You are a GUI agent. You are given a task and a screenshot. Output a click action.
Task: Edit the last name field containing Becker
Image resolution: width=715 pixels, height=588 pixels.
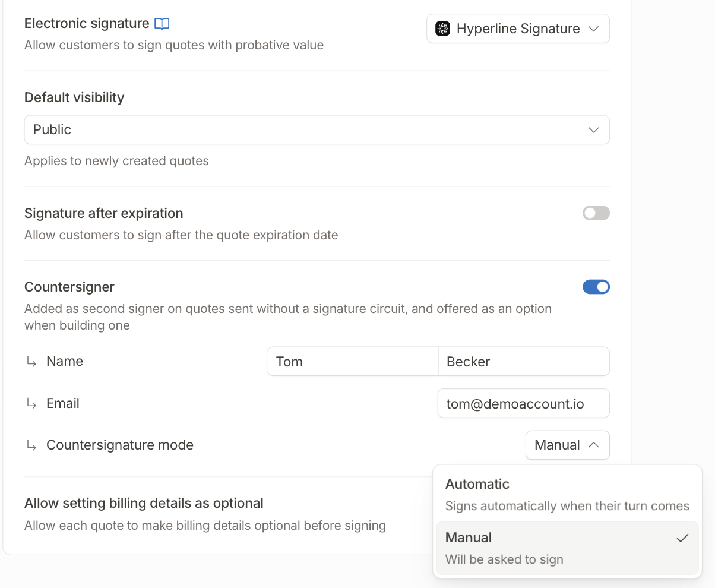tap(524, 361)
